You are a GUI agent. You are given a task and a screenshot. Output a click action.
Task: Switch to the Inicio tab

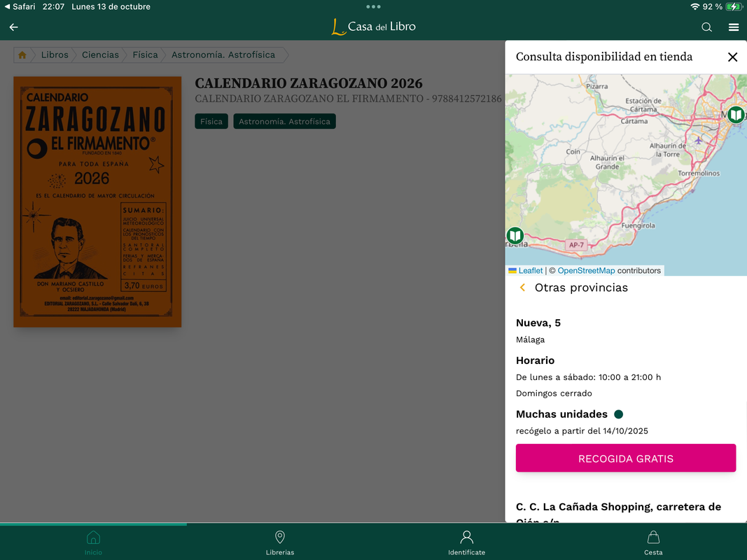93,542
